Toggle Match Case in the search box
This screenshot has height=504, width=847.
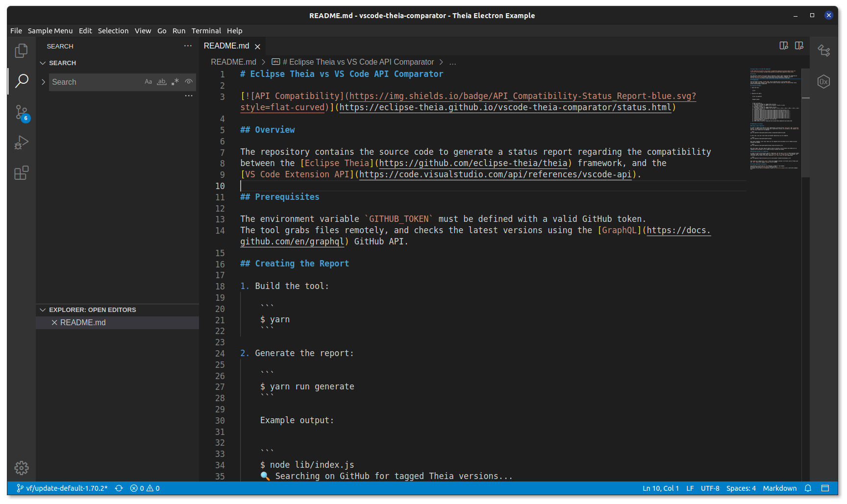[149, 81]
